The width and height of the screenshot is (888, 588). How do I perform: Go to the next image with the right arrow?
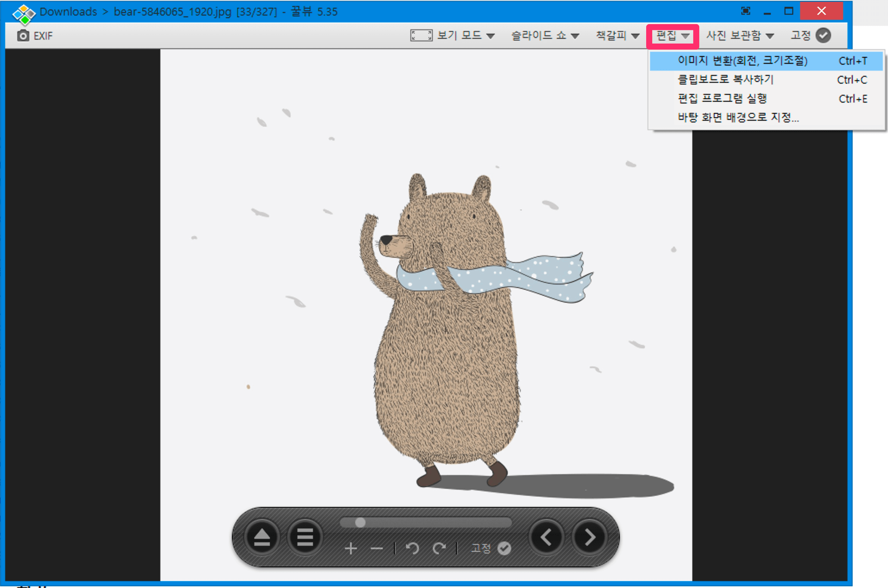[589, 537]
